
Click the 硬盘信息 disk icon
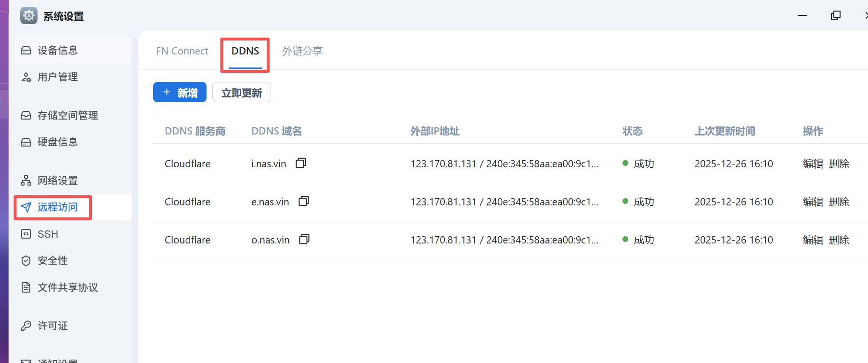click(26, 142)
